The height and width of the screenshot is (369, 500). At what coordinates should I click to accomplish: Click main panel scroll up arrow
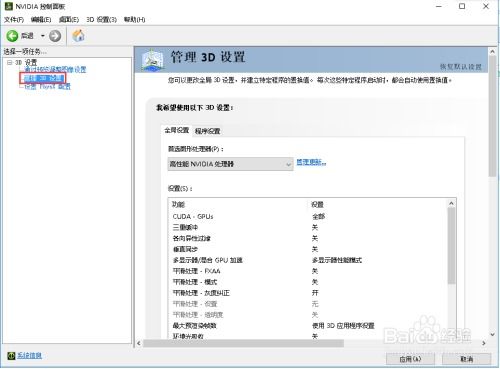[492, 52]
